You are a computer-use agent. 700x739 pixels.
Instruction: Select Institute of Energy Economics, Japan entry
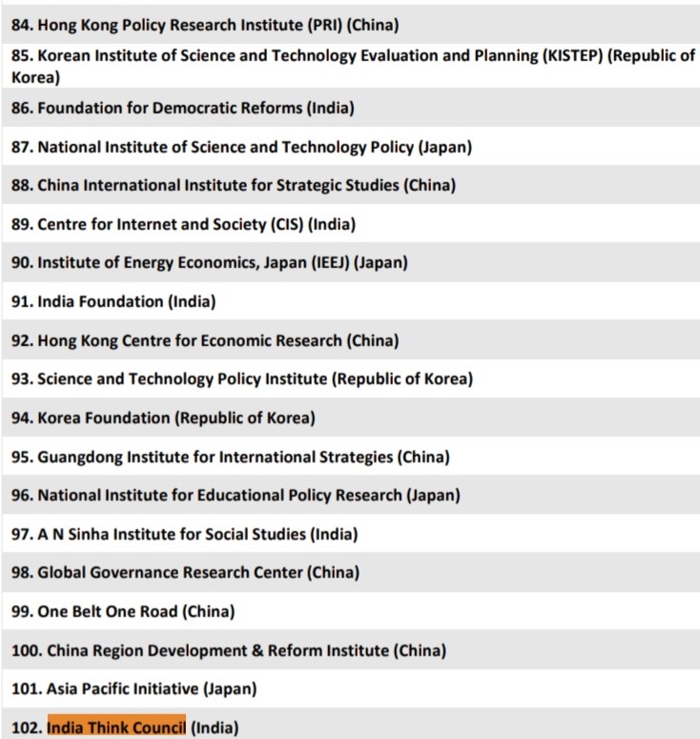209,262
